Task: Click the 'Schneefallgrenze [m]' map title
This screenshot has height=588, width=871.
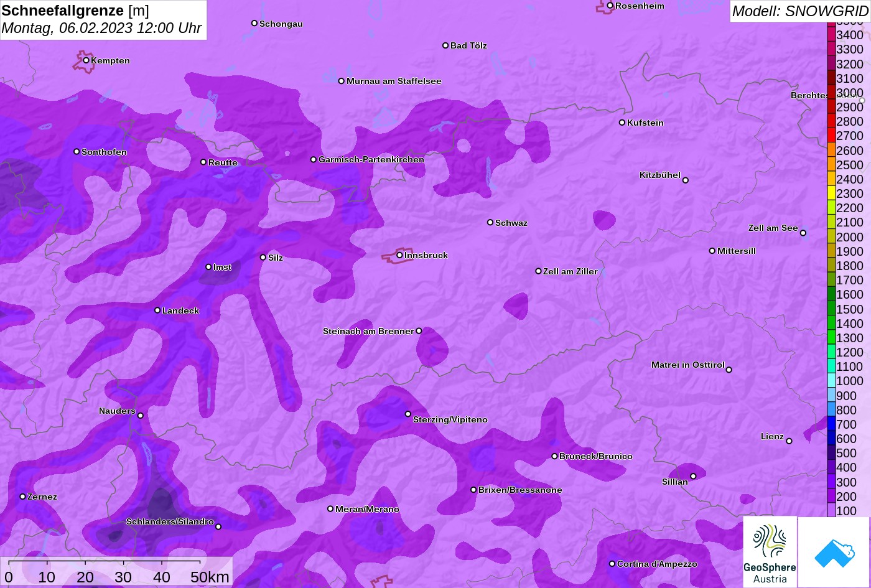Action: point(75,11)
